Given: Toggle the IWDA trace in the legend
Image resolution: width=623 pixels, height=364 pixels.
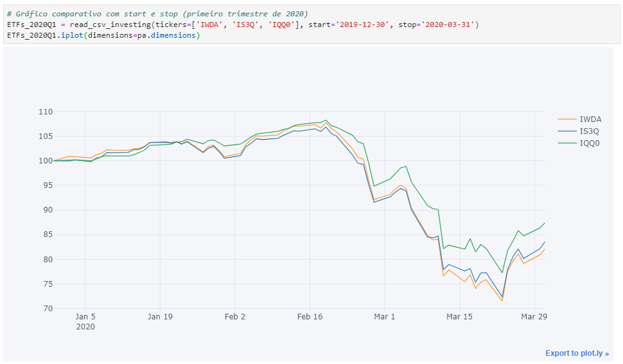Looking at the screenshot, I should (590, 119).
